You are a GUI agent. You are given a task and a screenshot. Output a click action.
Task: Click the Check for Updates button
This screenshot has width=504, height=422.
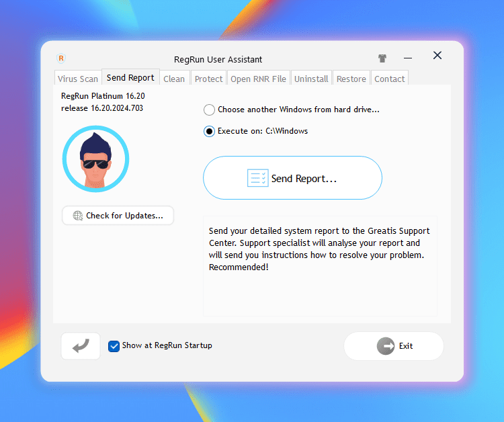118,216
